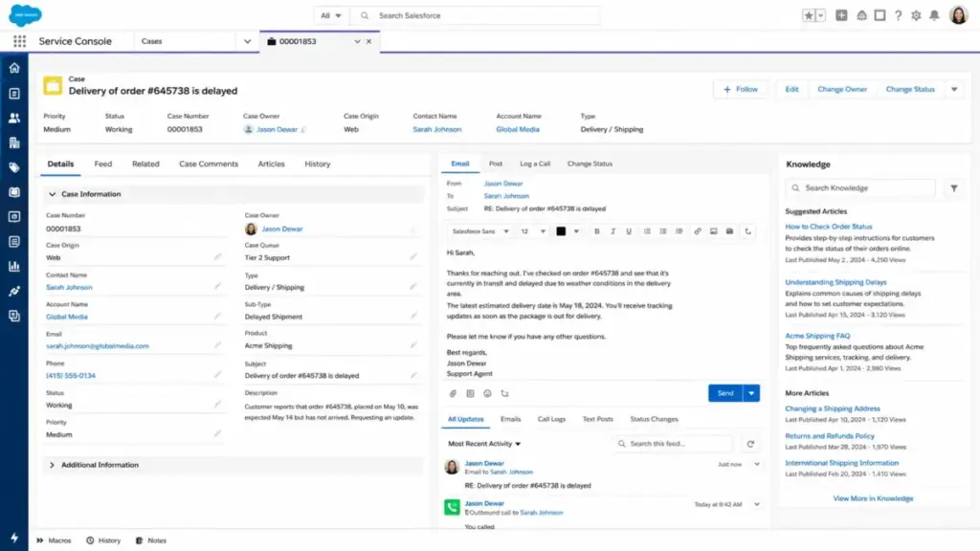Expand the Just now email feed item
Image resolution: width=980 pixels, height=551 pixels.
click(x=757, y=465)
